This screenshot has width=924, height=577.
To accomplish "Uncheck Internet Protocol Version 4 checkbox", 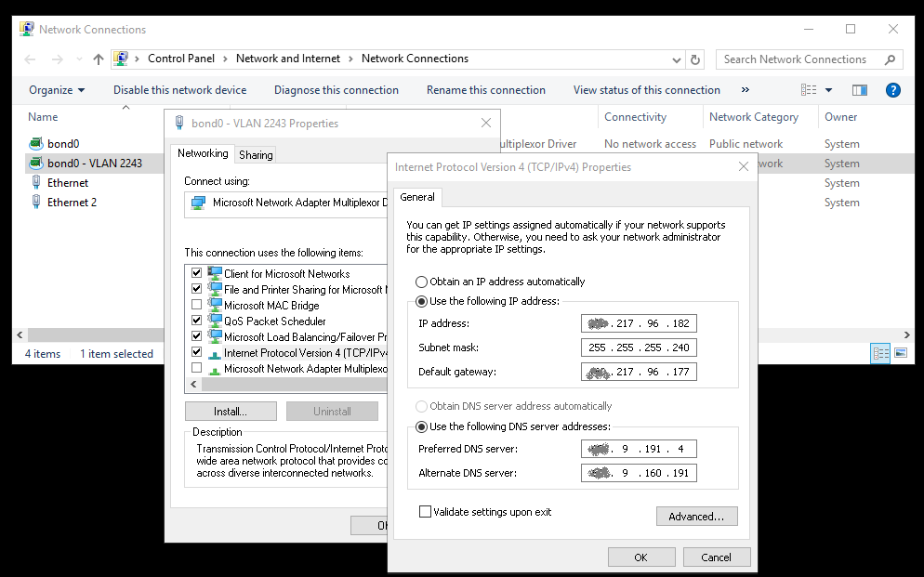I will (197, 353).
